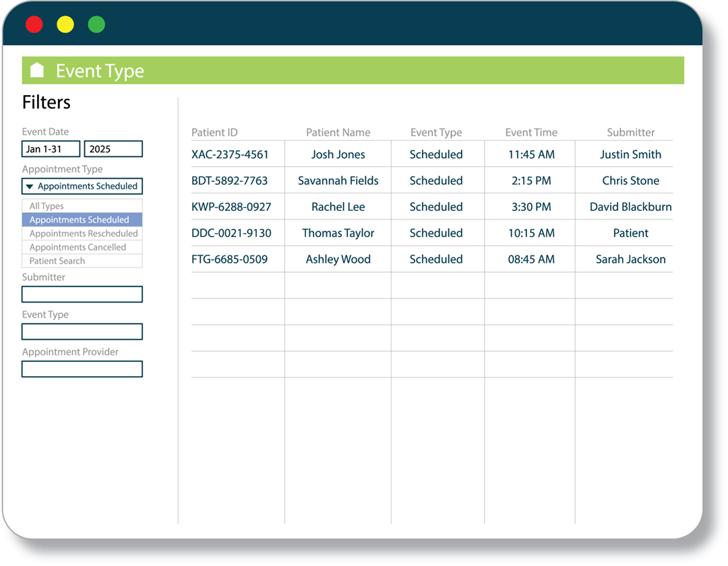Screen dimensions: 728x566
Task: Click the Jan 1-31 date field
Action: pos(51,149)
